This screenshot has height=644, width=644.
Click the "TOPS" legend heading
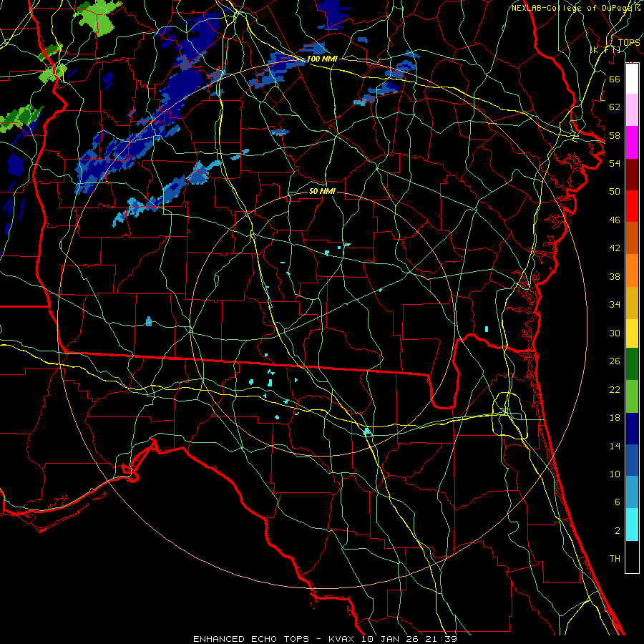tap(629, 43)
